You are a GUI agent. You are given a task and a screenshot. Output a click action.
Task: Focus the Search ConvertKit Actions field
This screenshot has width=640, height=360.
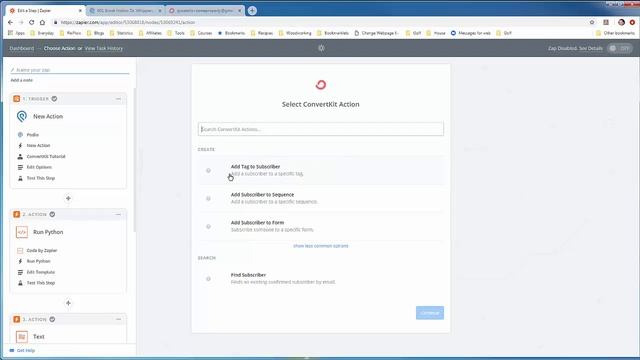click(x=321, y=129)
